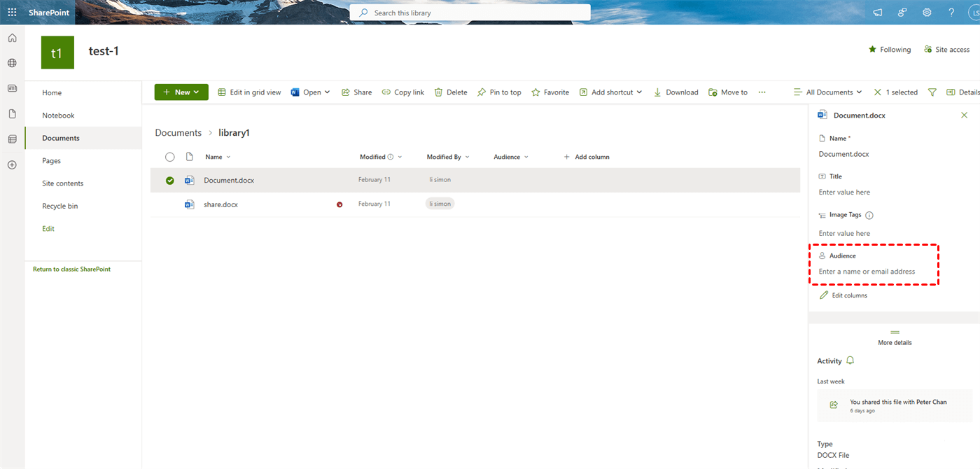Click the Create plus icon in rail

click(x=12, y=165)
